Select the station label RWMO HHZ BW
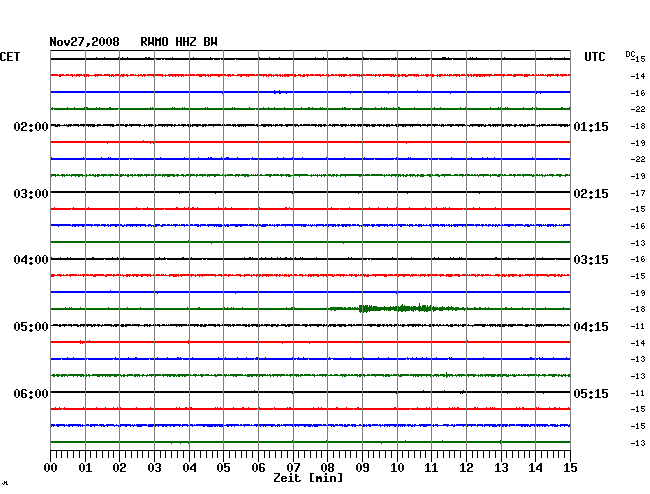The image size is (650, 494). click(x=179, y=42)
